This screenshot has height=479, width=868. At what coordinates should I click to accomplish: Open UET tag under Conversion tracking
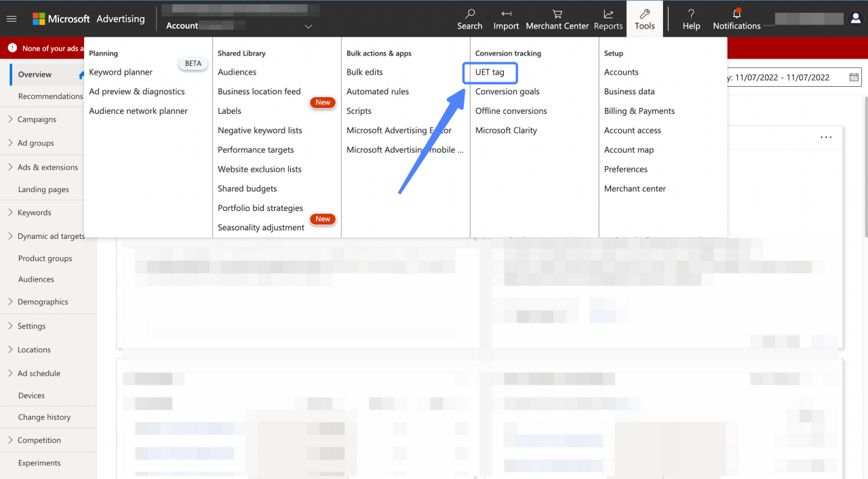point(490,72)
